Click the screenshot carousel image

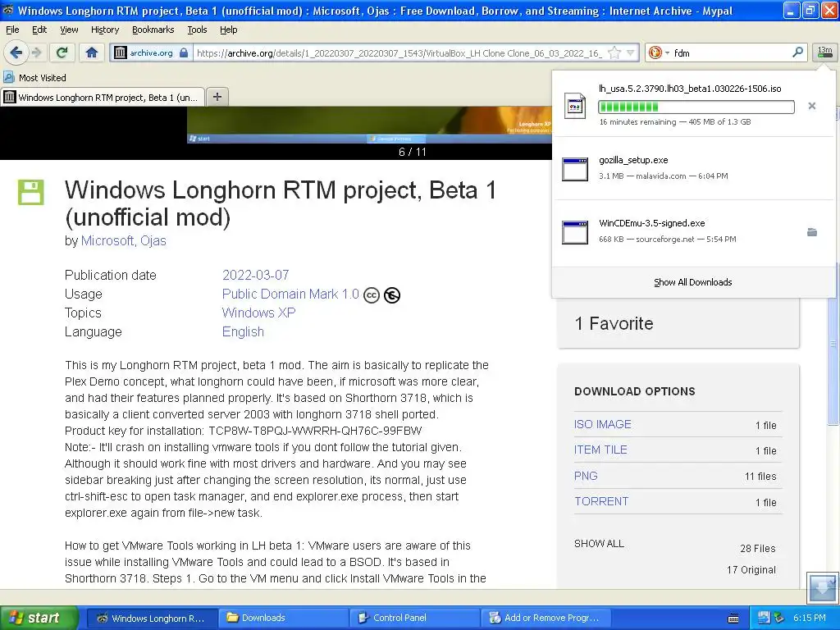370,125
